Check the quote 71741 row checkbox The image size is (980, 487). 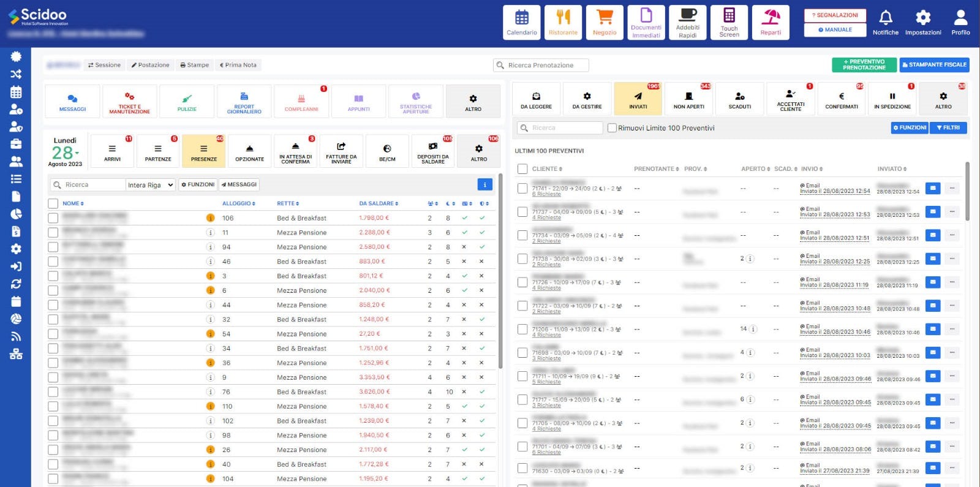pos(522,189)
